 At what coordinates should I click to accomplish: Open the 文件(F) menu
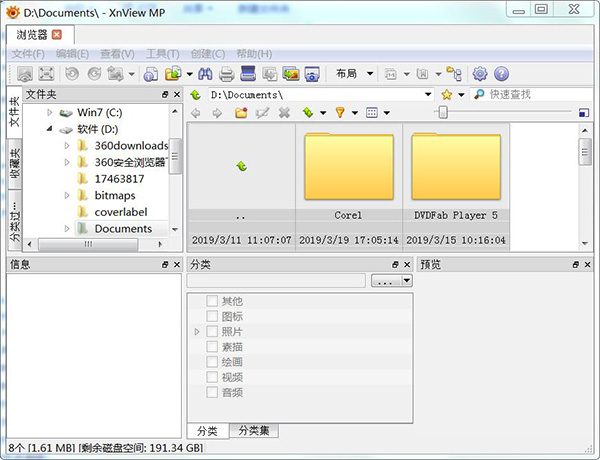28,54
